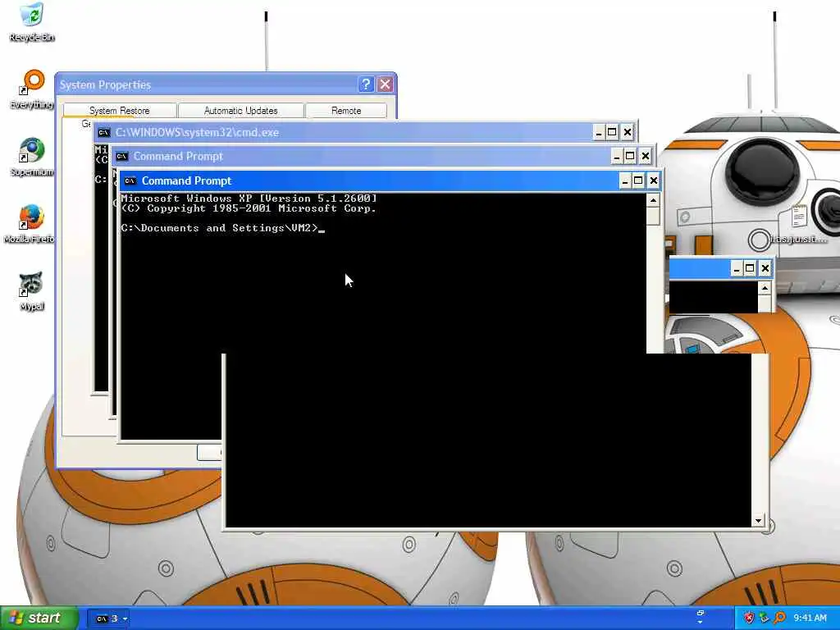Open the Start menu
This screenshot has width=840, height=630.
point(39,618)
